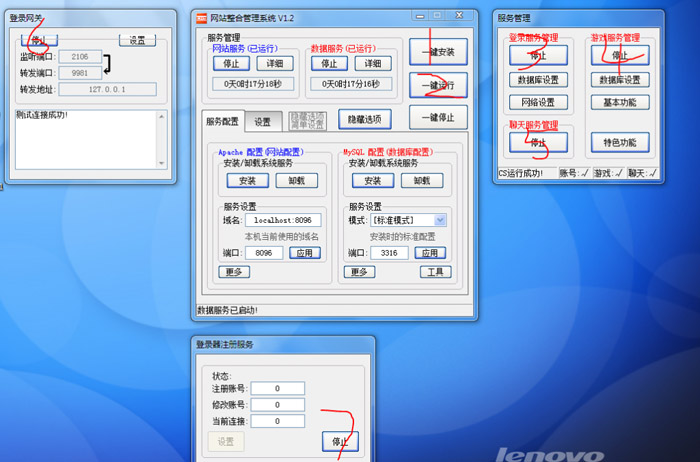Click 卸载 under MySQL 配置

[422, 181]
